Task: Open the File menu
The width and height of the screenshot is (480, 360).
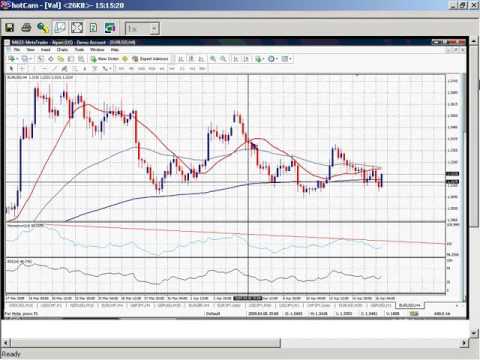Action: click(17, 50)
